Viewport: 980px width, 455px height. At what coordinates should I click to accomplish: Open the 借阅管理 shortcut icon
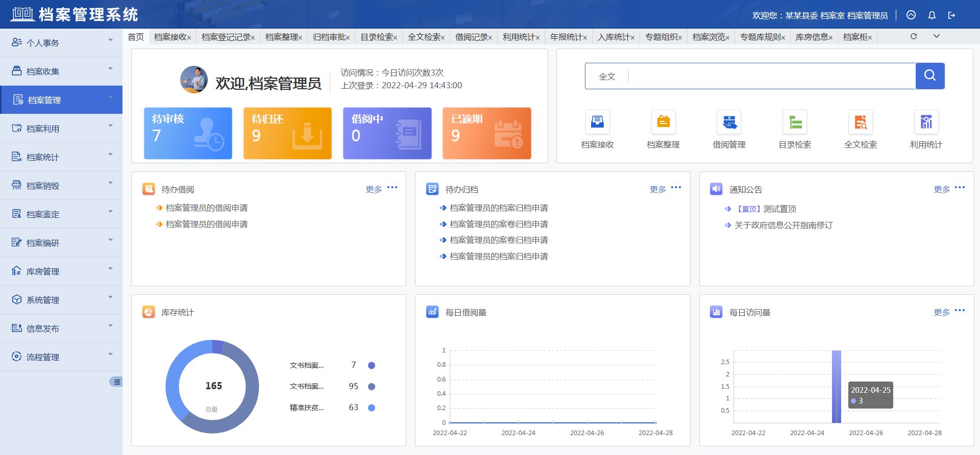pyautogui.click(x=729, y=122)
